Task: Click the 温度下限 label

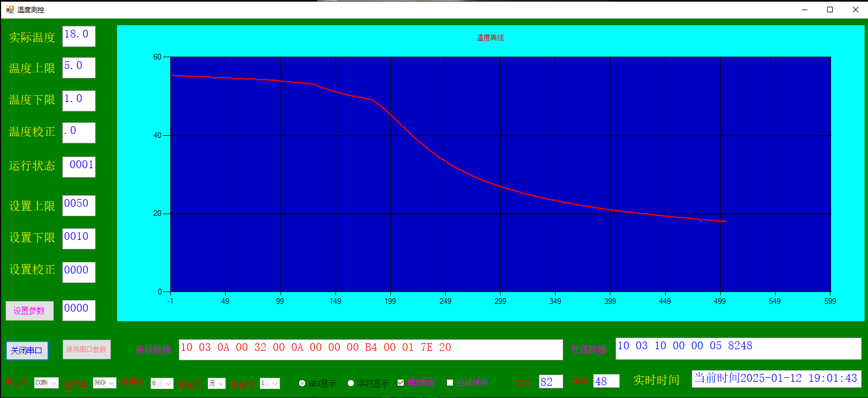Action: click(x=32, y=100)
